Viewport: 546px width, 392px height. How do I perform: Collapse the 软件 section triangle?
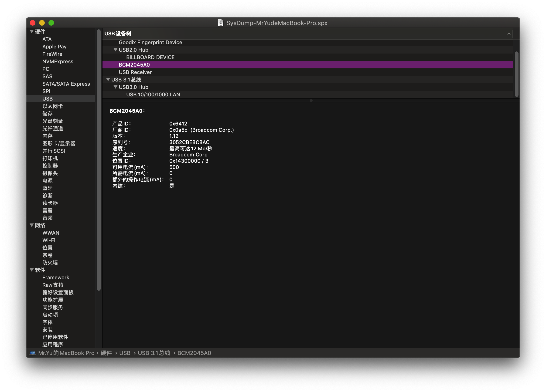pyautogui.click(x=31, y=270)
